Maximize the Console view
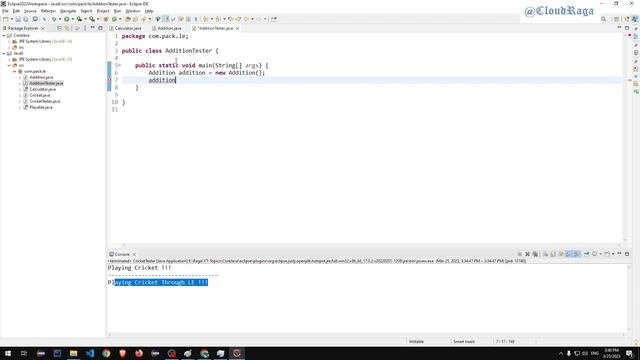 (x=627, y=254)
